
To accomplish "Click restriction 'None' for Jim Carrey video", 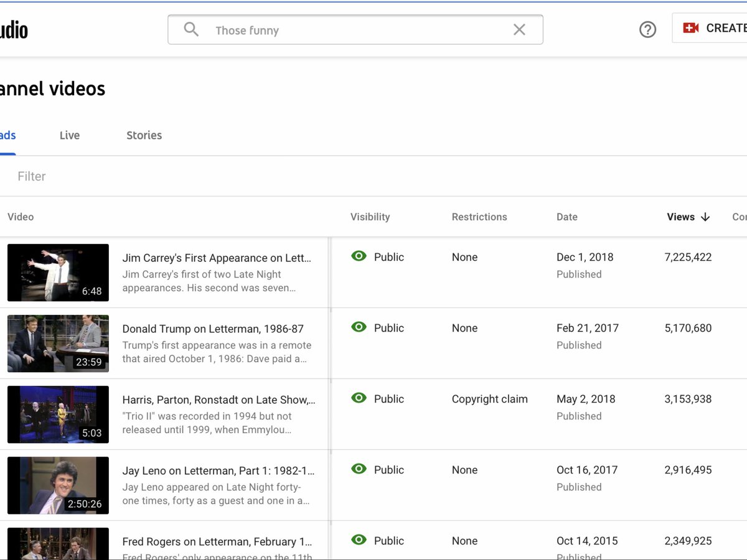I will pos(465,257).
